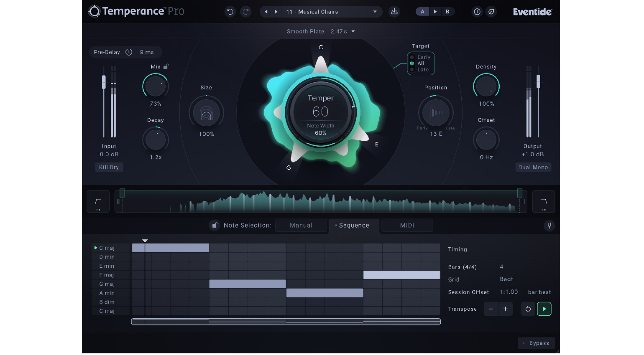The width and height of the screenshot is (644, 355).
Task: Switch to the Manual note selection tab
Action: [301, 226]
